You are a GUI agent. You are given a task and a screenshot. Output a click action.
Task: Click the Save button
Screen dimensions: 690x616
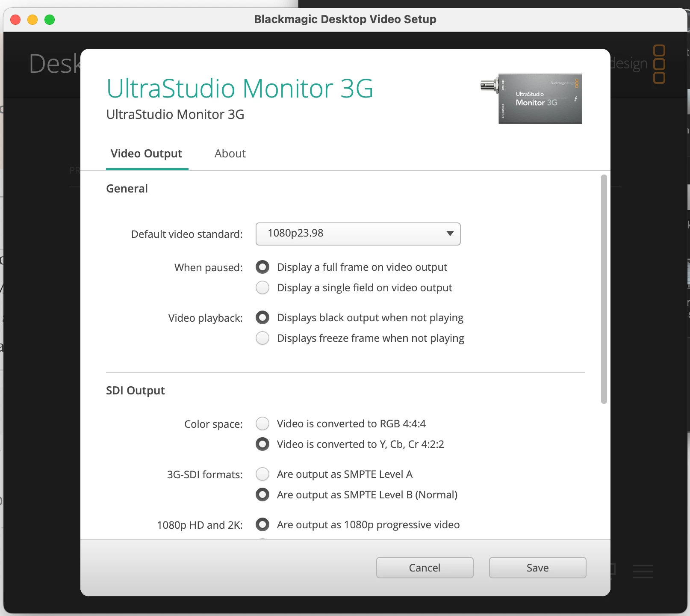point(537,568)
